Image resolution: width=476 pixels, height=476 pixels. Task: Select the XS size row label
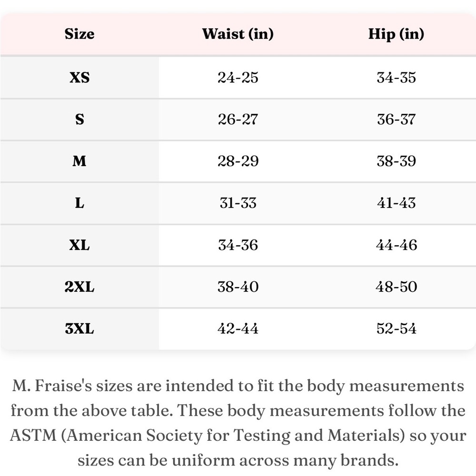pyautogui.click(x=79, y=78)
